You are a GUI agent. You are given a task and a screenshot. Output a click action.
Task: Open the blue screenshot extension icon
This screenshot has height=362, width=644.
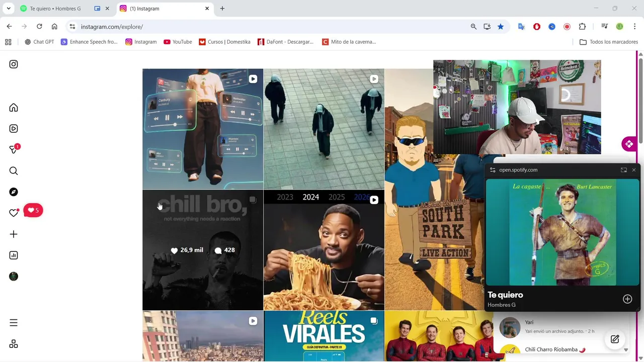coord(552,27)
